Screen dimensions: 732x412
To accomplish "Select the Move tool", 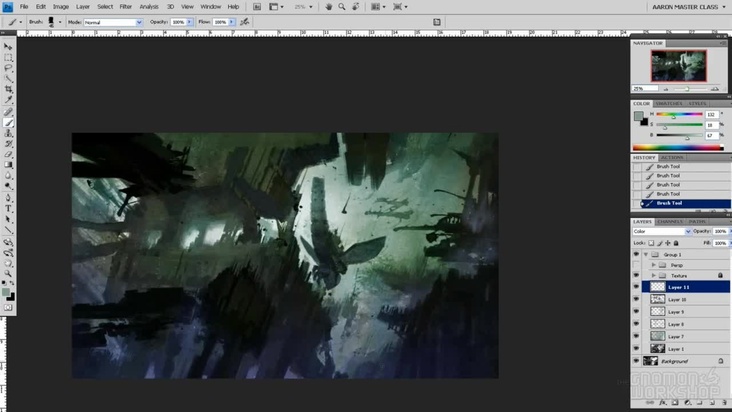I will point(9,46).
